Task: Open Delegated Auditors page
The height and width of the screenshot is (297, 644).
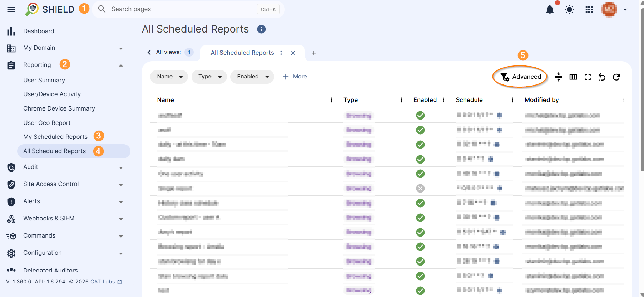Action: [50, 270]
